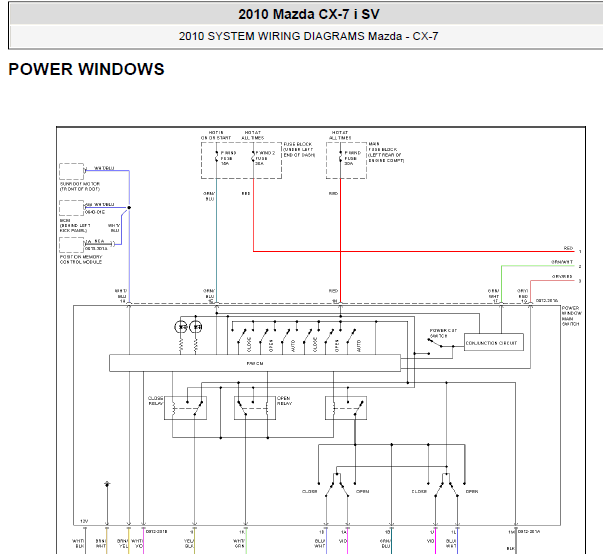Click the 'POWER WINDOW MAIN SWITCH' label
Screen dimensions: 603x554
571,316
